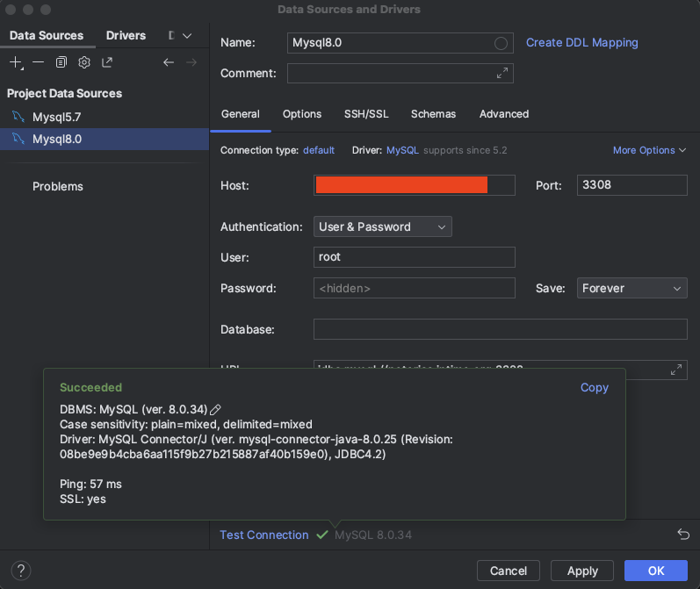700x589 pixels.
Task: Click the green success checkmark icon
Action: [x=321, y=535]
